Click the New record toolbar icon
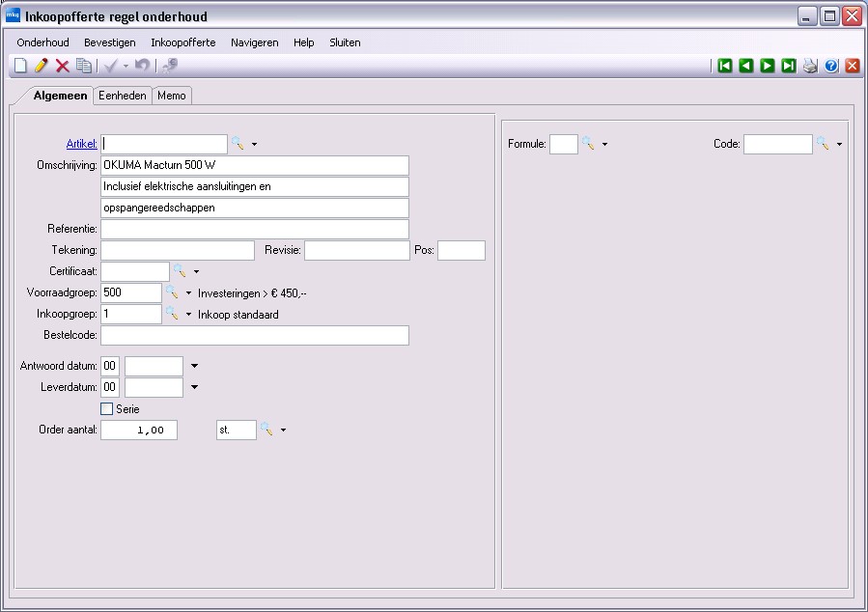The image size is (868, 612). point(20,66)
